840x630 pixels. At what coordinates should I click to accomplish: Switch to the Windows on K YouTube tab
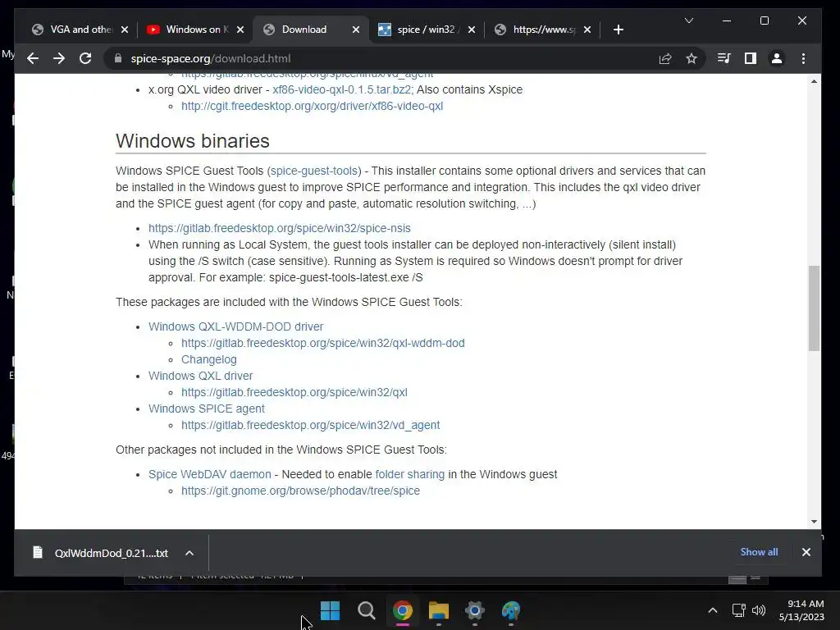tap(195, 30)
